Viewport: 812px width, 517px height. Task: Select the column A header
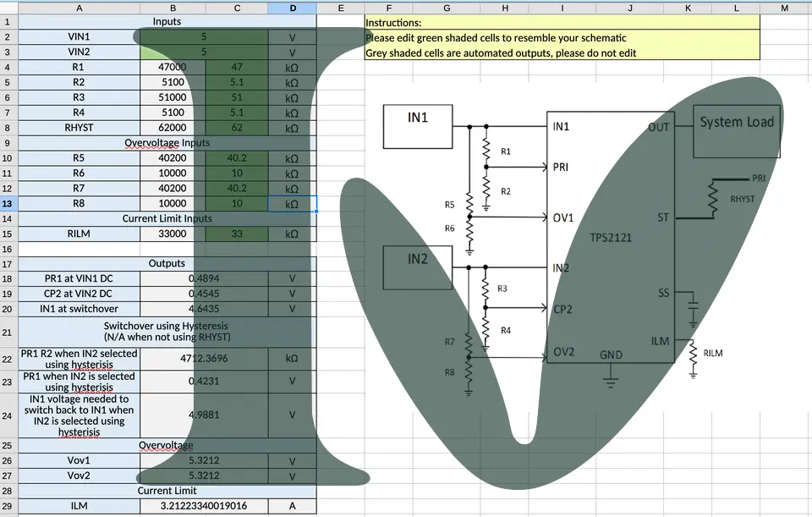(x=79, y=8)
